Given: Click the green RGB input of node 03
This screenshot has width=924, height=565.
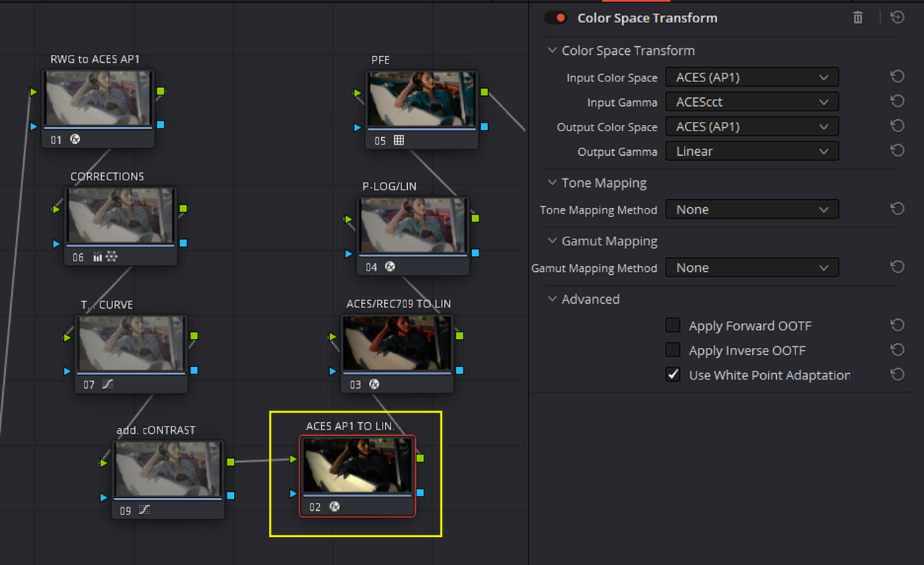Looking at the screenshot, I should [333, 336].
